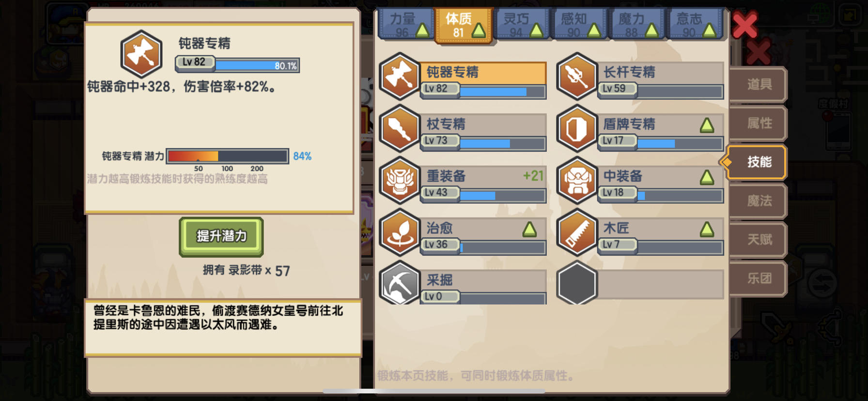Viewport: 868px width, 401px height.
Task: Select the 木匠 carpenter saw icon
Action: pyautogui.click(x=576, y=232)
